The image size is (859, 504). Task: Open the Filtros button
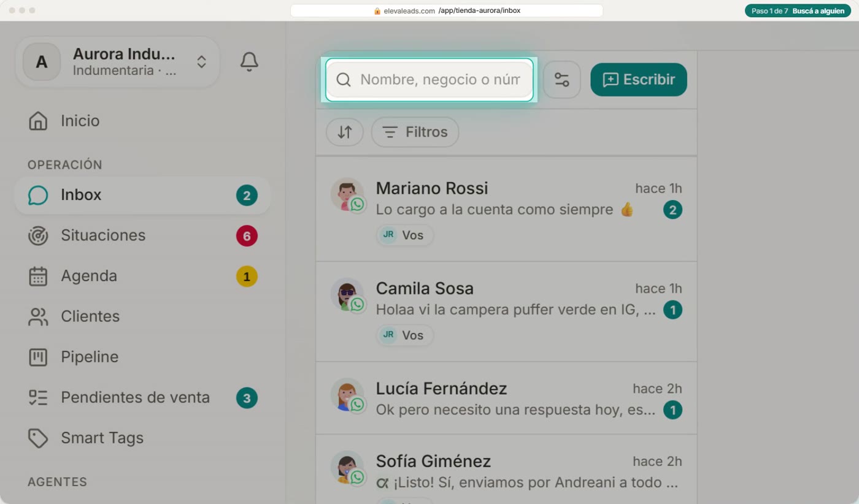click(415, 132)
